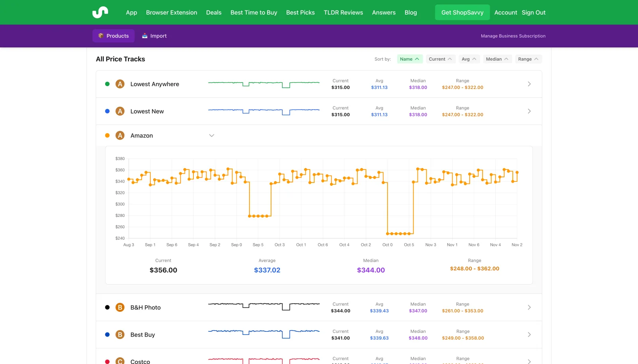Sort price tracks by Range

[x=528, y=59]
